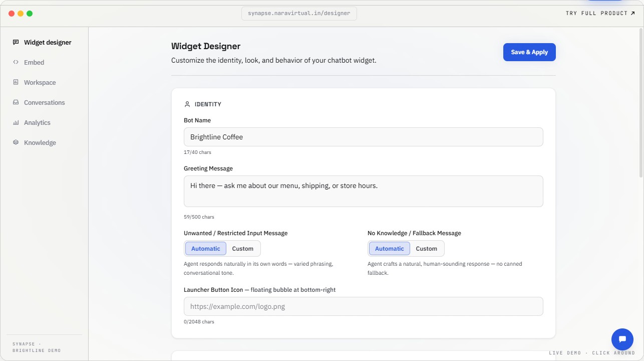Click the Widget designer chat icon in sidebar
Screen dimensions: 644x361
[x=16, y=42]
